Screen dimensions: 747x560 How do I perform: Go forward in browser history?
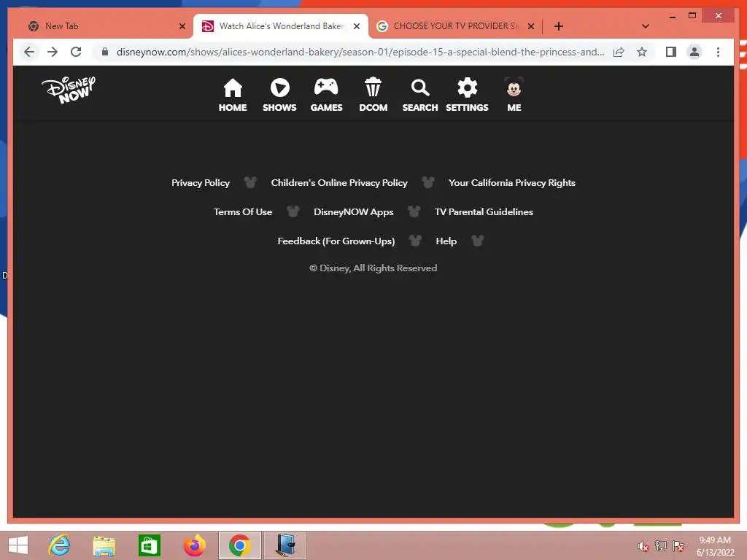(53, 52)
